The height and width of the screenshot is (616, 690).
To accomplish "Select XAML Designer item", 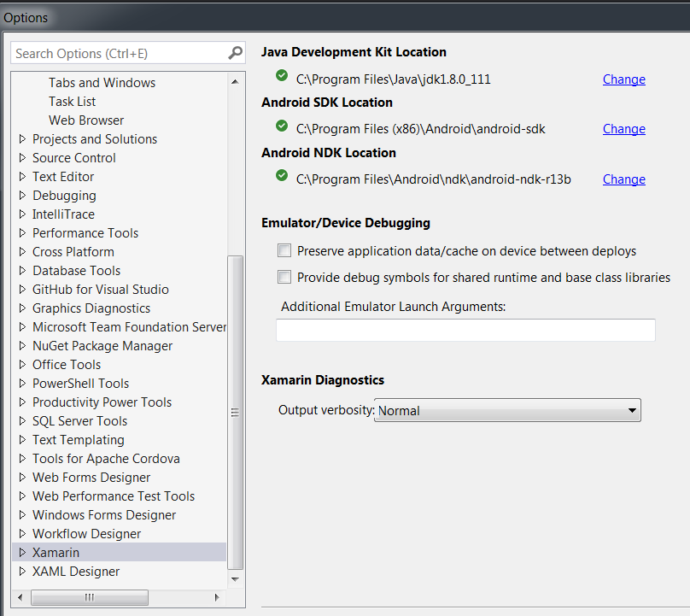I will click(x=76, y=571).
